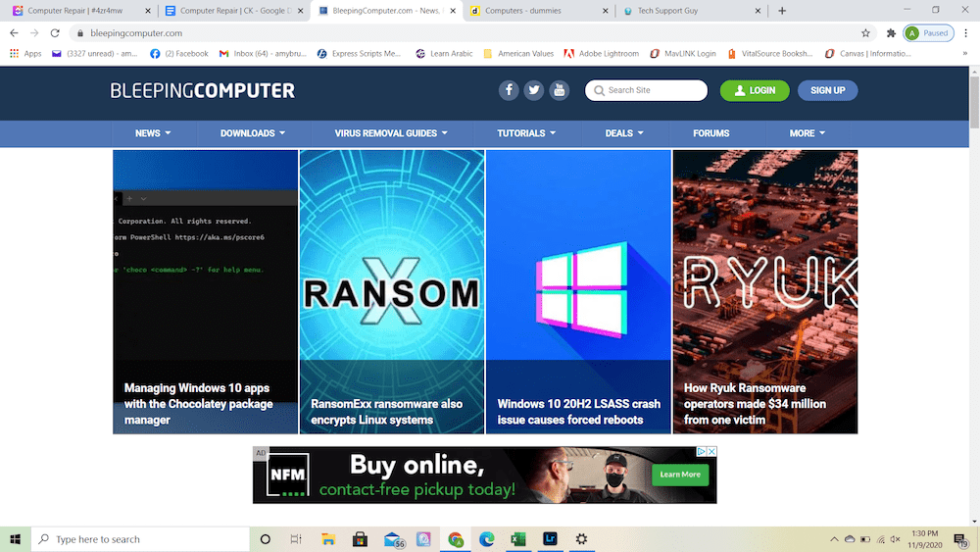Reload the current page
Viewport: 980px width, 552px height.
55,33
